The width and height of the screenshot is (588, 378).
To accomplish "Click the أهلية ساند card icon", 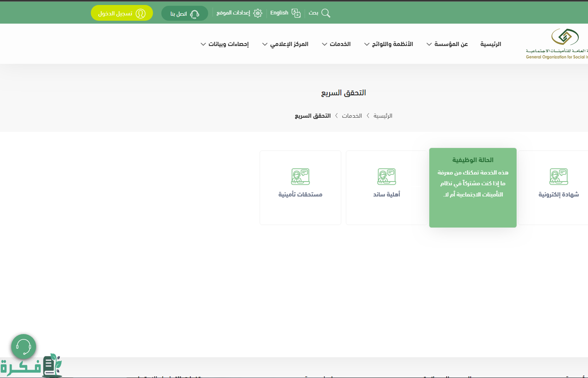I will pos(386,177).
